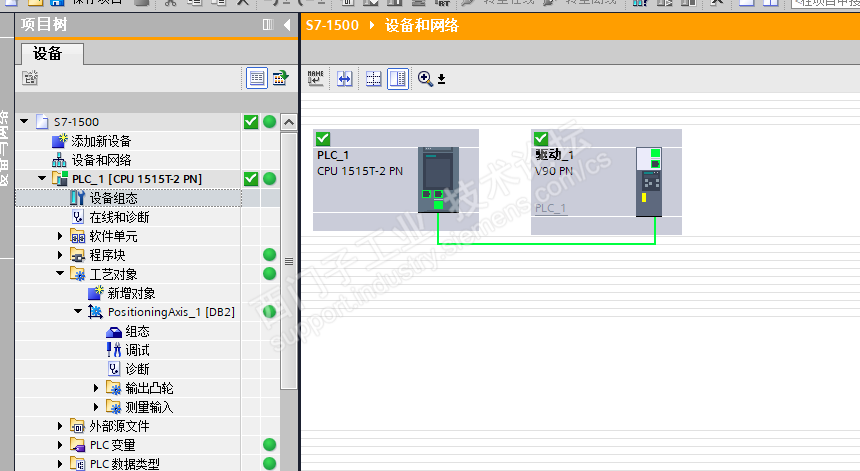Click the CPU 1515T-2 PN label in network view
Viewport: 860px width, 471px height.
[x=360, y=171]
